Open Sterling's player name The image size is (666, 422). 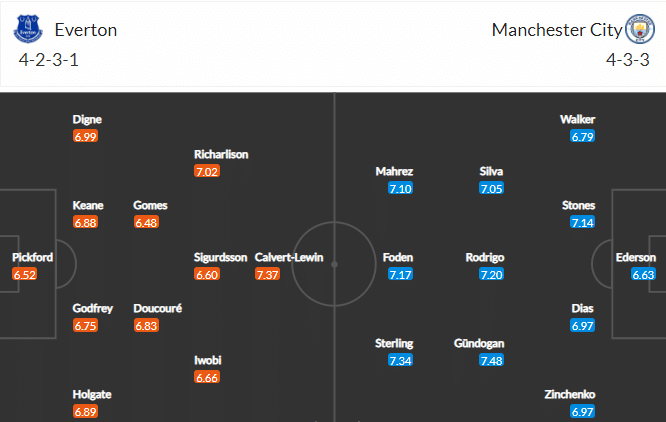click(394, 343)
